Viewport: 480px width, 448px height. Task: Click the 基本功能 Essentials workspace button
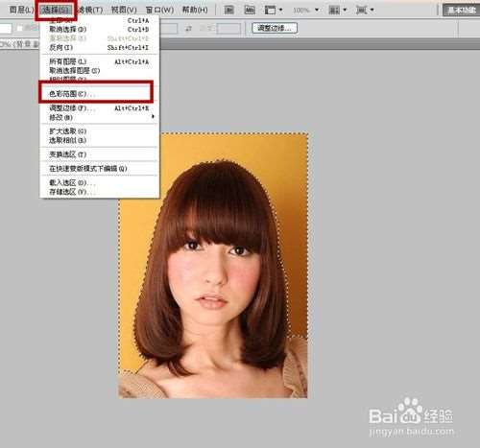point(461,10)
